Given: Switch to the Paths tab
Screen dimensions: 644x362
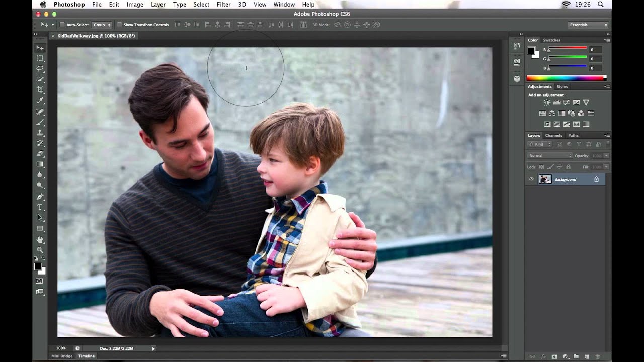Looking at the screenshot, I should pyautogui.click(x=574, y=135).
